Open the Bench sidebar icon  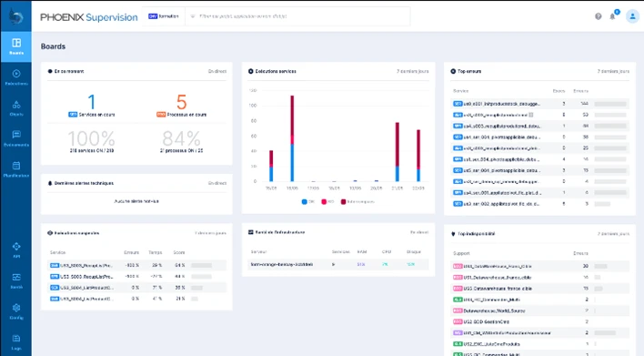[16, 280]
